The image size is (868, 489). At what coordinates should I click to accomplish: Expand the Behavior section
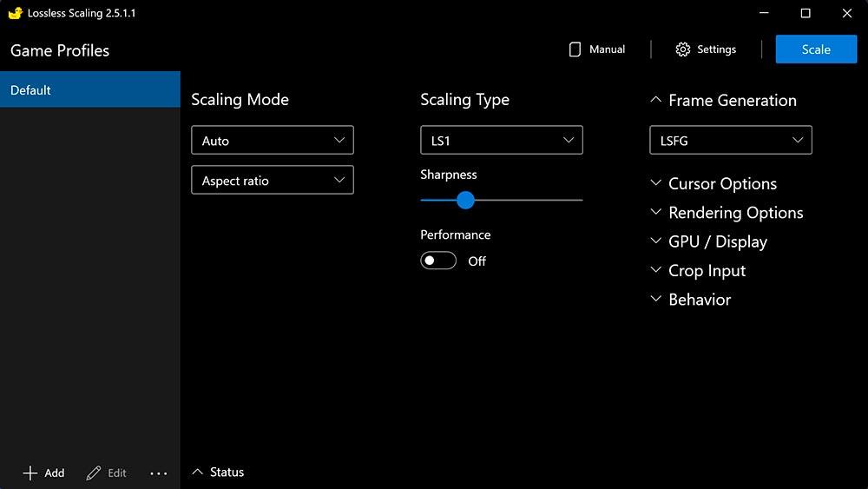[x=656, y=299]
